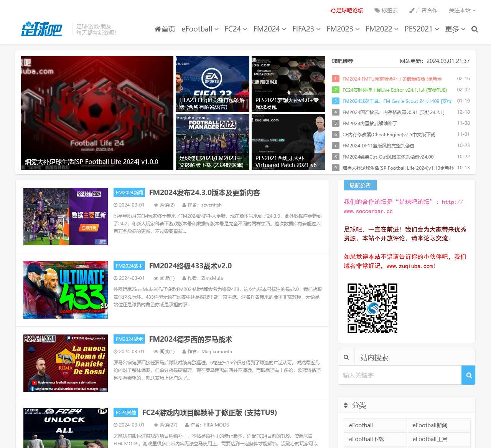Expand the 更多 more menu
The image size is (491, 448).
[455, 29]
